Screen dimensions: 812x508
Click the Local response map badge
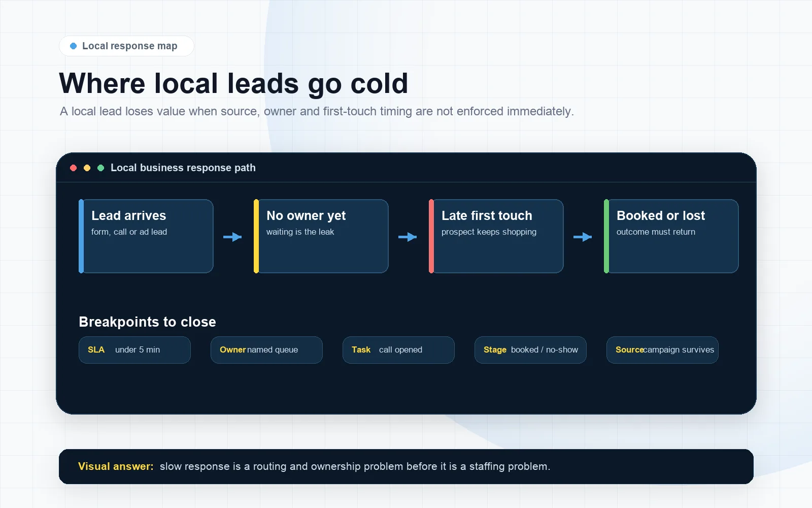coord(126,46)
